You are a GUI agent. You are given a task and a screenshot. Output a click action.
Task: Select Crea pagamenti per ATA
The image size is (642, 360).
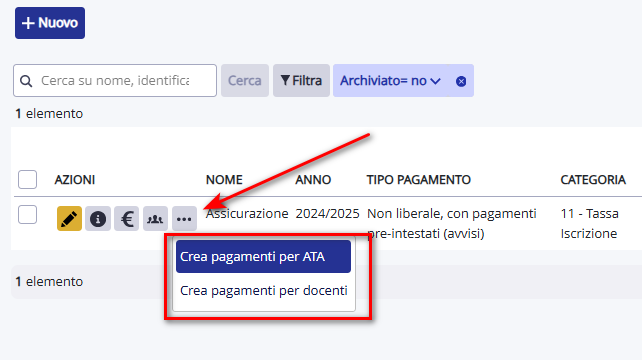(x=263, y=256)
